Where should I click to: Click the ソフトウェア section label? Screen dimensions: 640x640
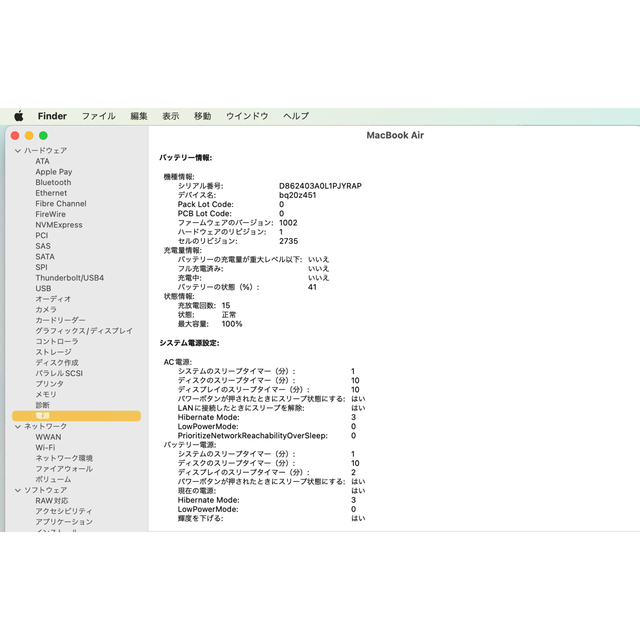click(45, 490)
